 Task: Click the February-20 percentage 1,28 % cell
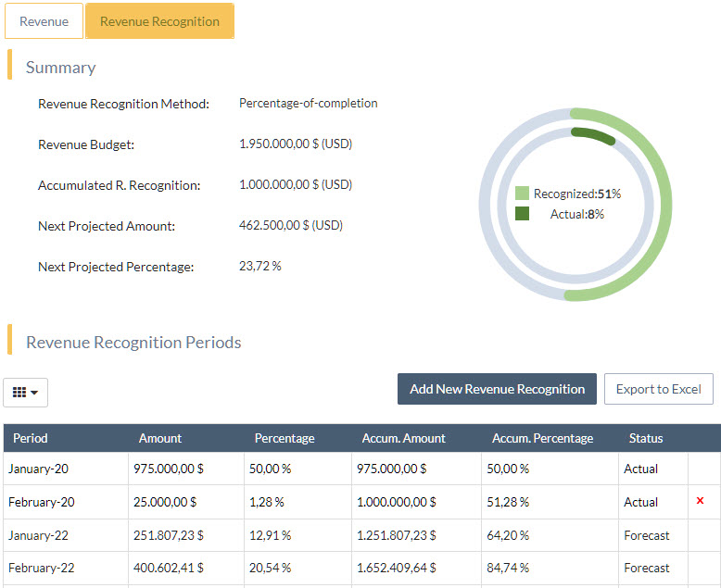tap(267, 502)
